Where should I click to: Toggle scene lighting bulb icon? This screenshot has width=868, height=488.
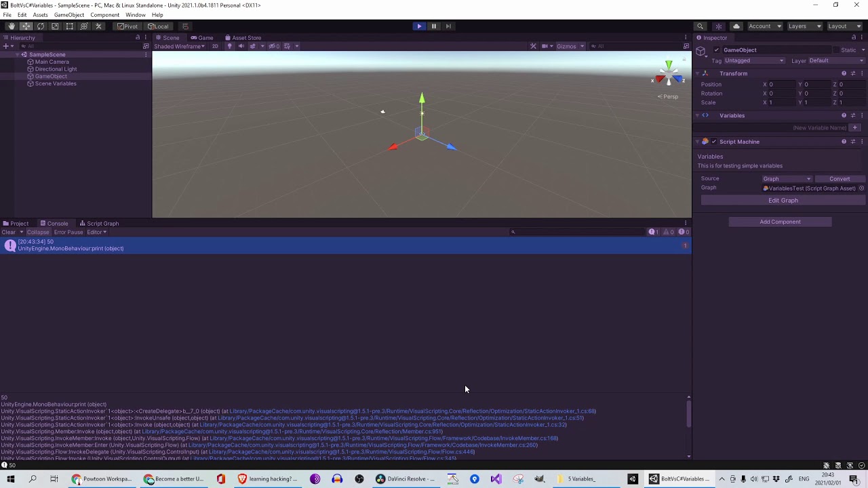[x=229, y=46]
